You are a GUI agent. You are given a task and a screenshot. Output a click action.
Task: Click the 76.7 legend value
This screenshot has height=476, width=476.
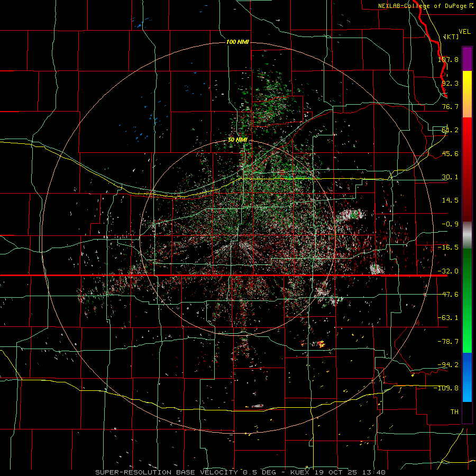tap(450, 106)
